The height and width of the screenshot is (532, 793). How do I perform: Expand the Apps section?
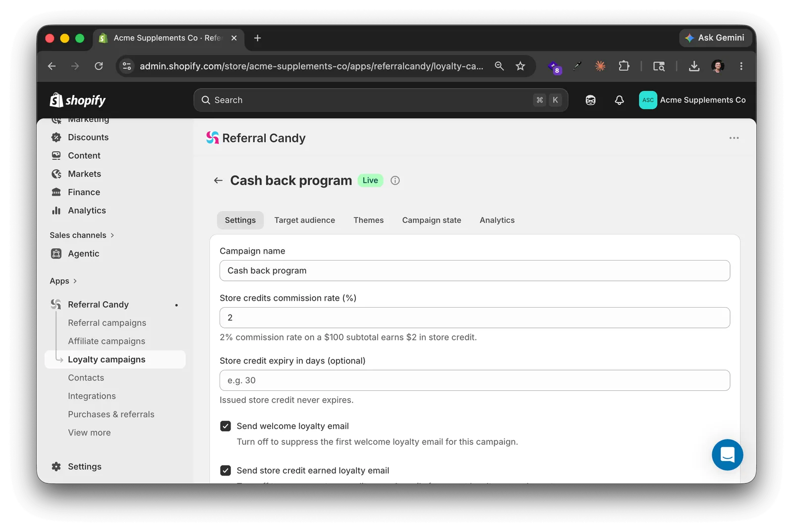[63, 281]
